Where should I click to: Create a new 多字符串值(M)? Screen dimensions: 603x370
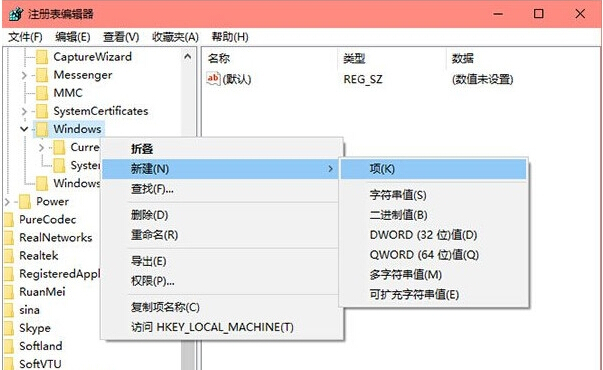click(x=433, y=275)
